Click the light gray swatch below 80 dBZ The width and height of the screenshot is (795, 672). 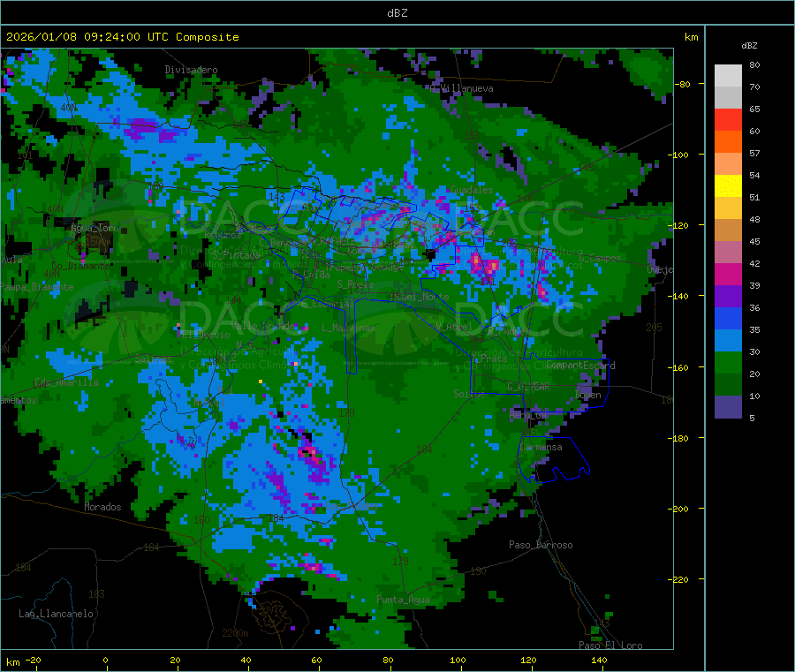(x=728, y=76)
